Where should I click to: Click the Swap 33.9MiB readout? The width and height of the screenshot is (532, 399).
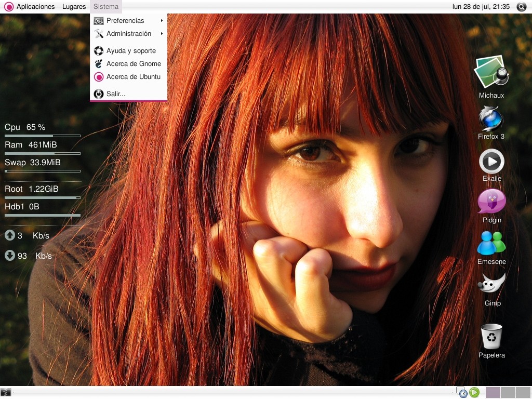(33, 163)
